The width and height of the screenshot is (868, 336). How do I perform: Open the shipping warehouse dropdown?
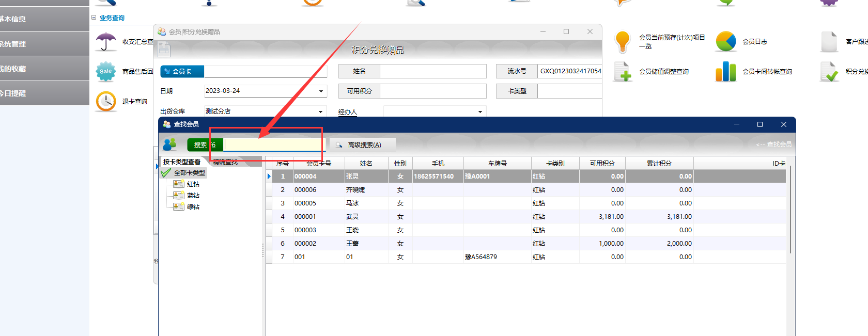(x=321, y=111)
